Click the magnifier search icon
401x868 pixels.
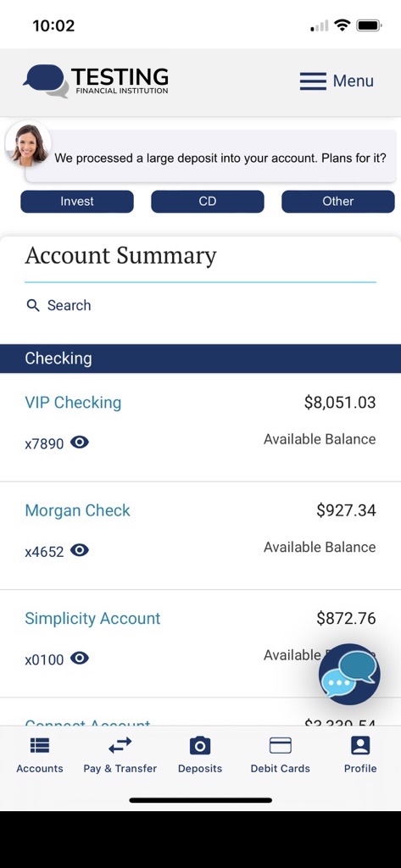coord(33,305)
